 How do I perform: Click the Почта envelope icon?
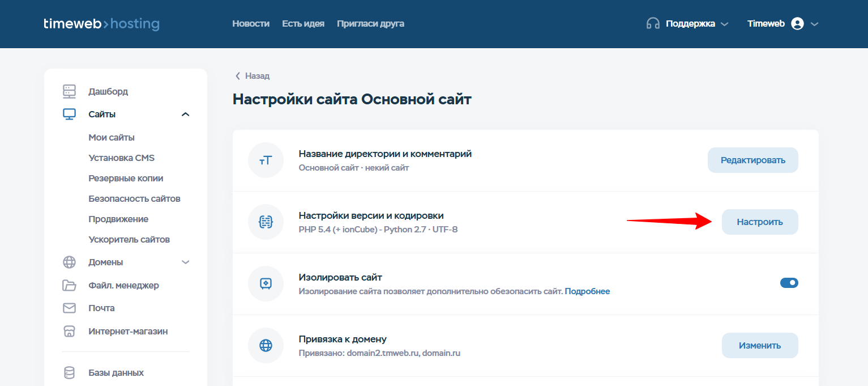pyautogui.click(x=69, y=308)
